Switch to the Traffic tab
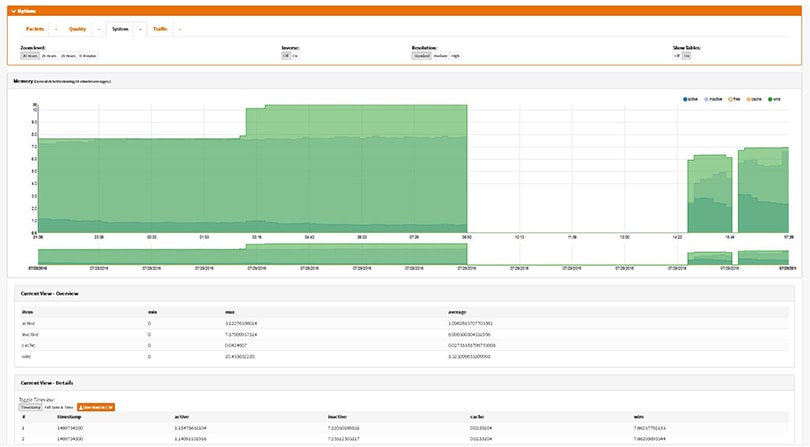The image size is (810, 447). click(x=160, y=29)
